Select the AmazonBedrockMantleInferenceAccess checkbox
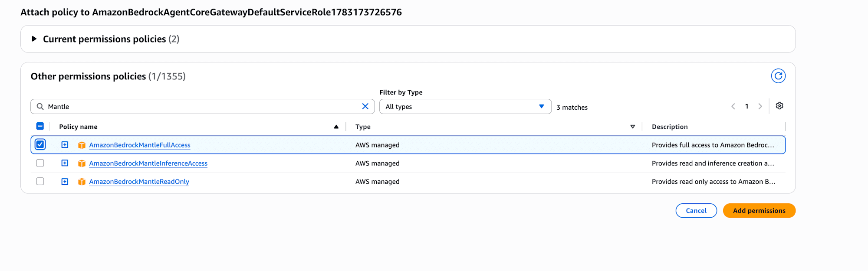This screenshot has width=868, height=271. coord(40,163)
